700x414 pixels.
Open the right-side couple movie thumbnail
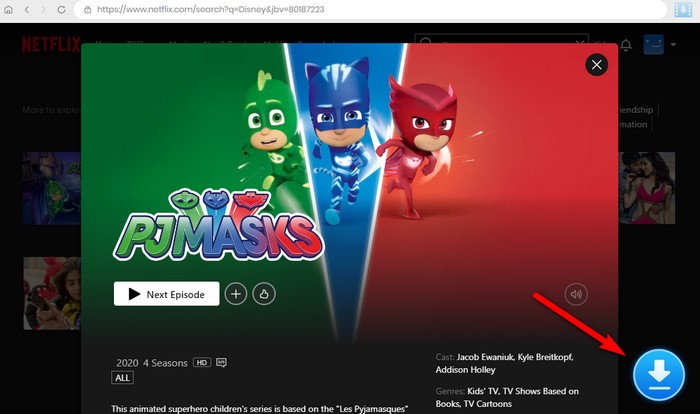coord(646,188)
